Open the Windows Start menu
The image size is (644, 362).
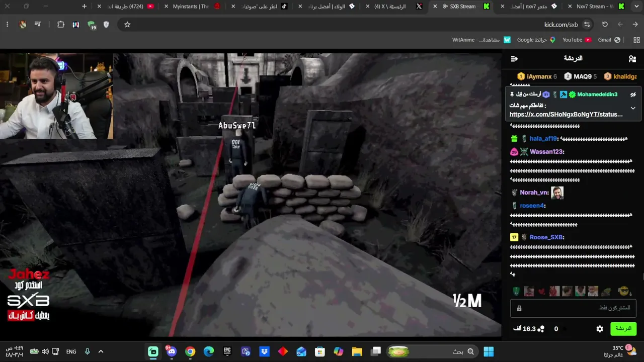click(x=489, y=352)
